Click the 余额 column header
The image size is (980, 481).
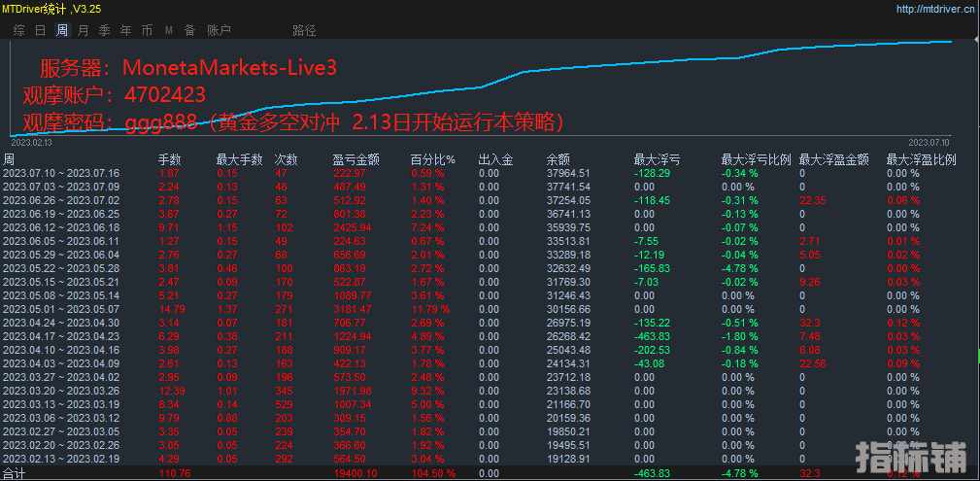click(558, 159)
